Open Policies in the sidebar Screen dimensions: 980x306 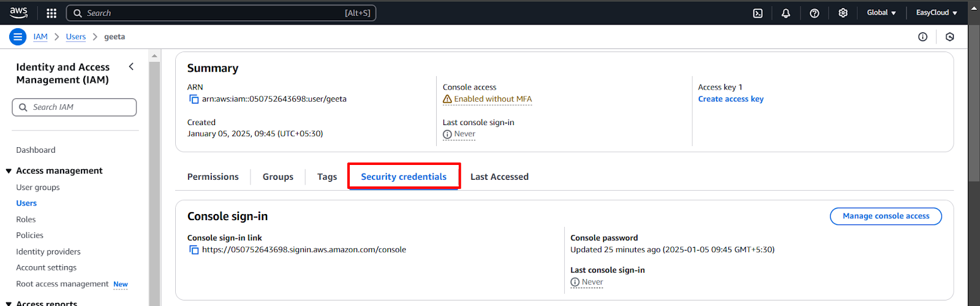coord(29,235)
